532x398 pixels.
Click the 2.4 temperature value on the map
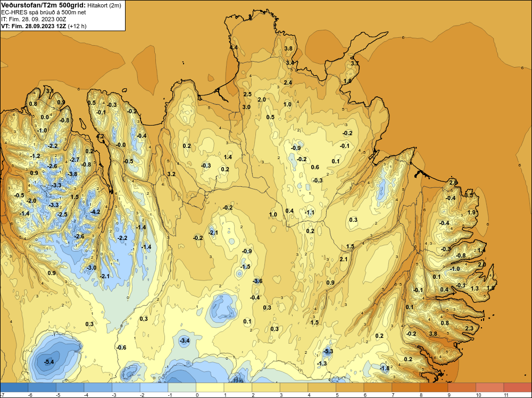point(288,82)
